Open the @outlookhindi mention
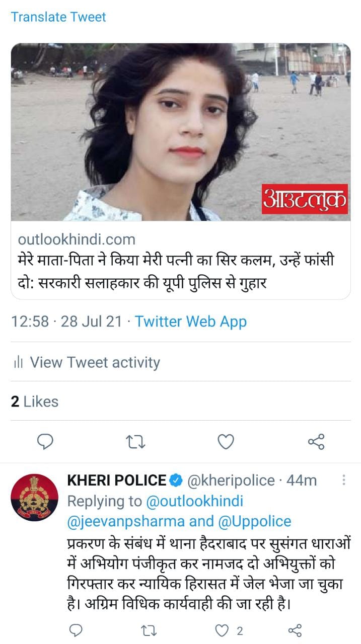Image resolution: width=361 pixels, height=644 pixels. pyautogui.click(x=195, y=501)
